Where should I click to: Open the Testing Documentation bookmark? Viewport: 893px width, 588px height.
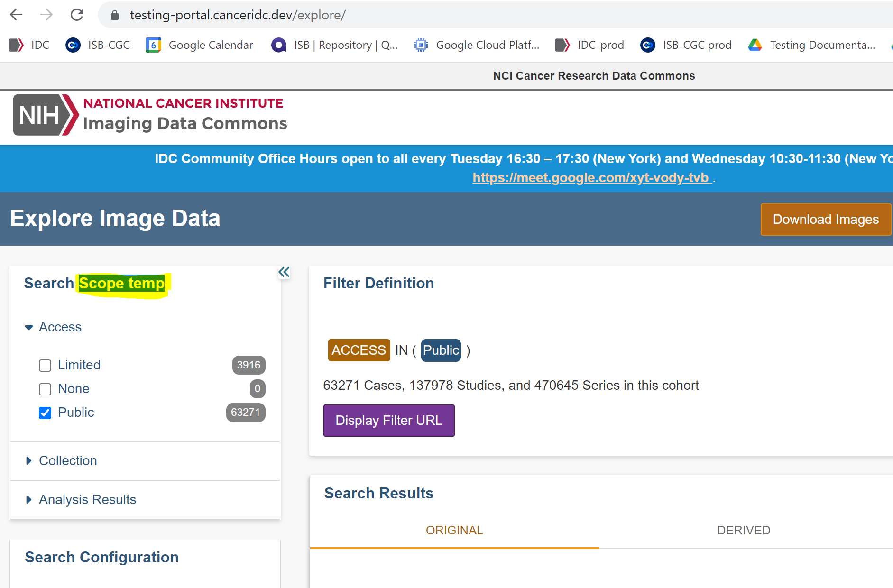click(x=811, y=45)
